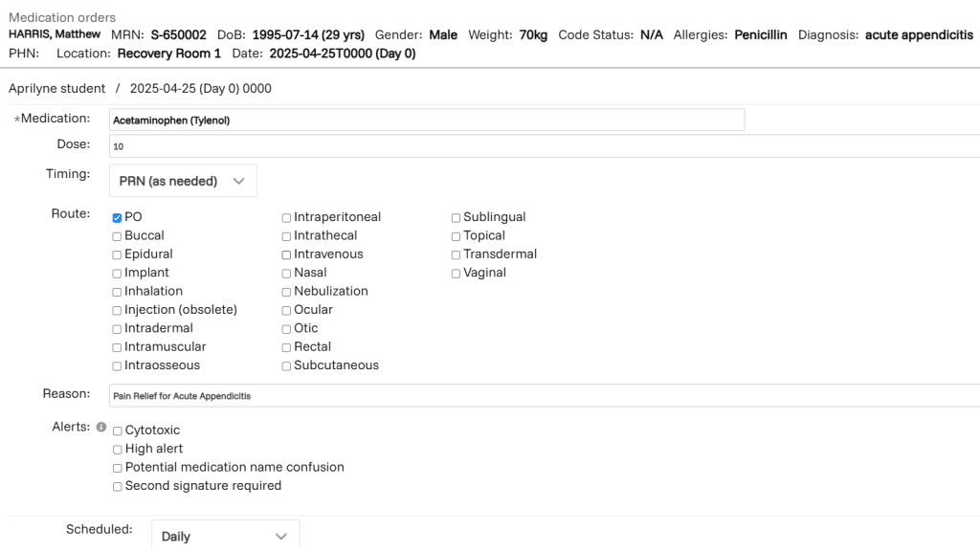980x552 pixels.
Task: Mark the Cytotoxic alert checkbox
Action: pyautogui.click(x=117, y=431)
